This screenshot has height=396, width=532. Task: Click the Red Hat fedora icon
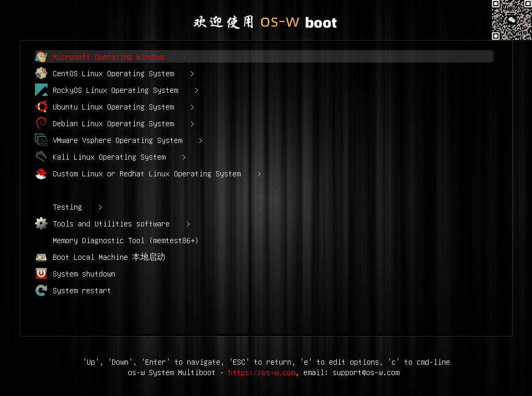(x=41, y=174)
